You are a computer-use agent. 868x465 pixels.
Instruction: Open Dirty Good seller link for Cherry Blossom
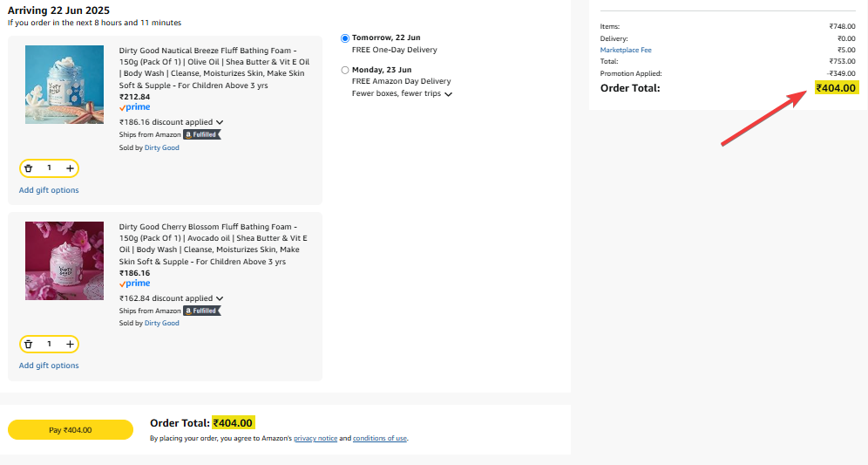(161, 323)
